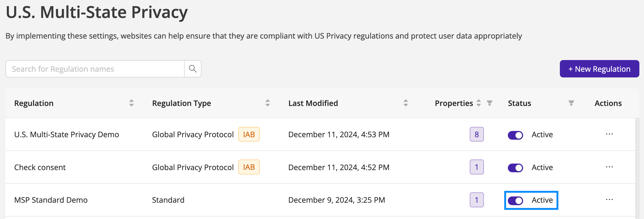Click the + New Regulation button
Viewport: 644px width, 219px height.
click(599, 69)
